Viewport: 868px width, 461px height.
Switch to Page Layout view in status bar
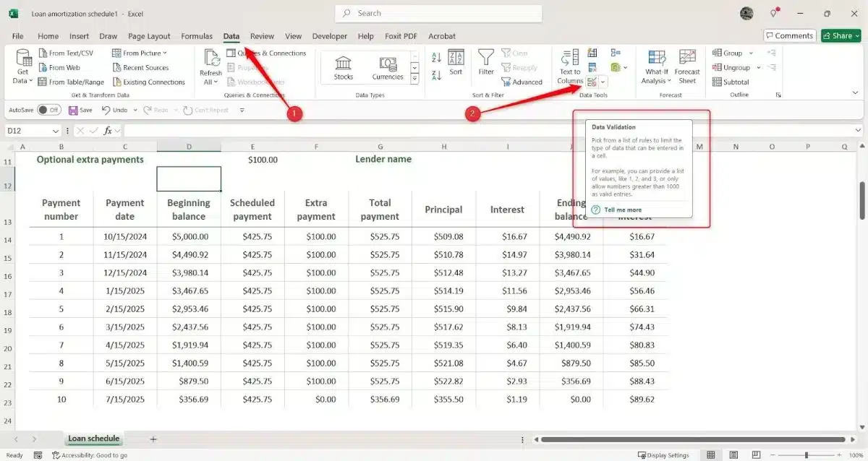pyautogui.click(x=734, y=455)
